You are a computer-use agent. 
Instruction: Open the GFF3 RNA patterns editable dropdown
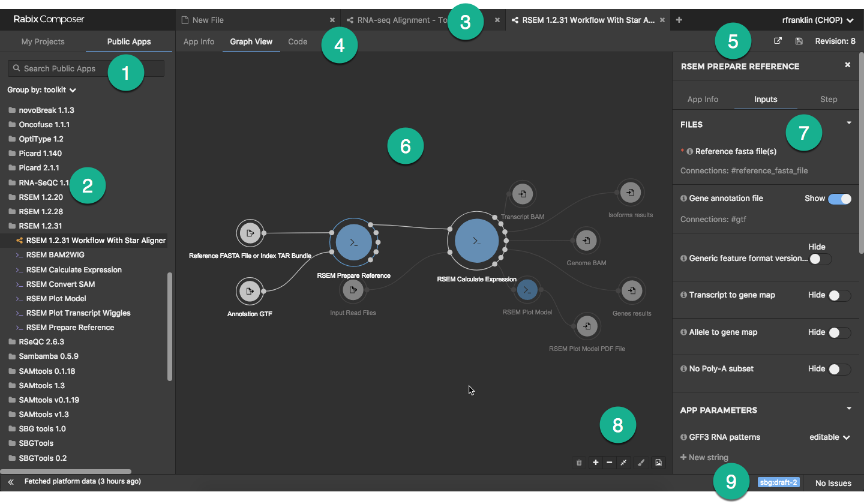coord(830,437)
